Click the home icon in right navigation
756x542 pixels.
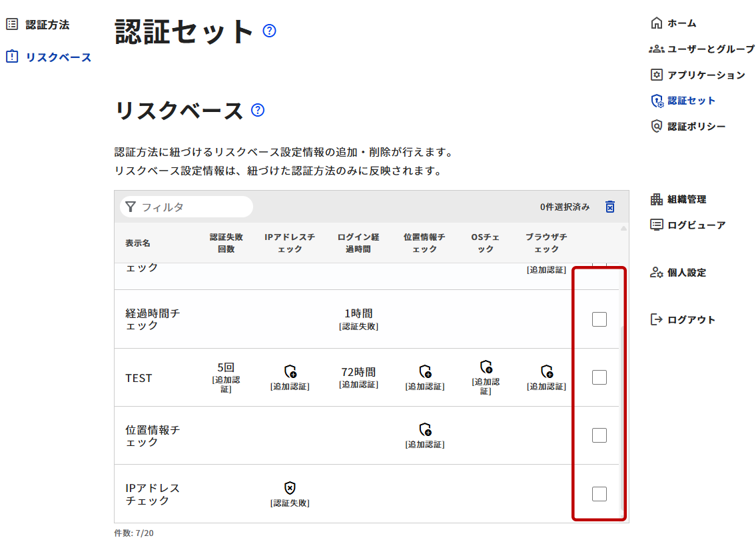pyautogui.click(x=657, y=23)
